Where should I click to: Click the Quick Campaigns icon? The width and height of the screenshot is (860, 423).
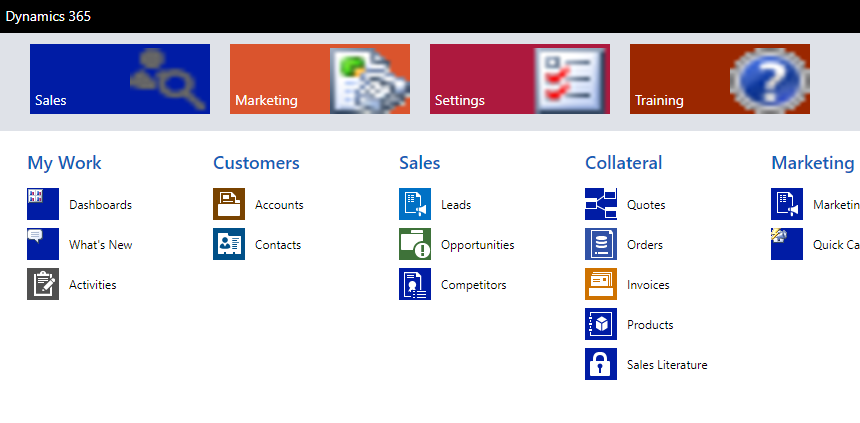(787, 244)
